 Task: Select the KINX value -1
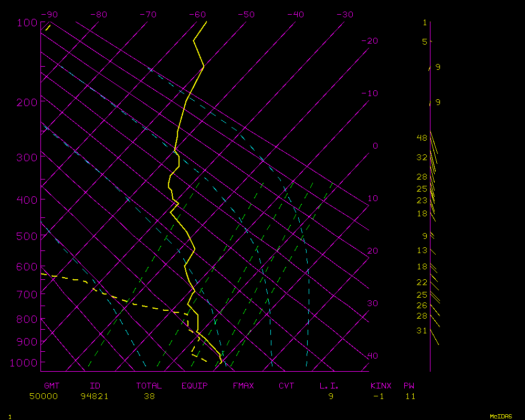378,396
